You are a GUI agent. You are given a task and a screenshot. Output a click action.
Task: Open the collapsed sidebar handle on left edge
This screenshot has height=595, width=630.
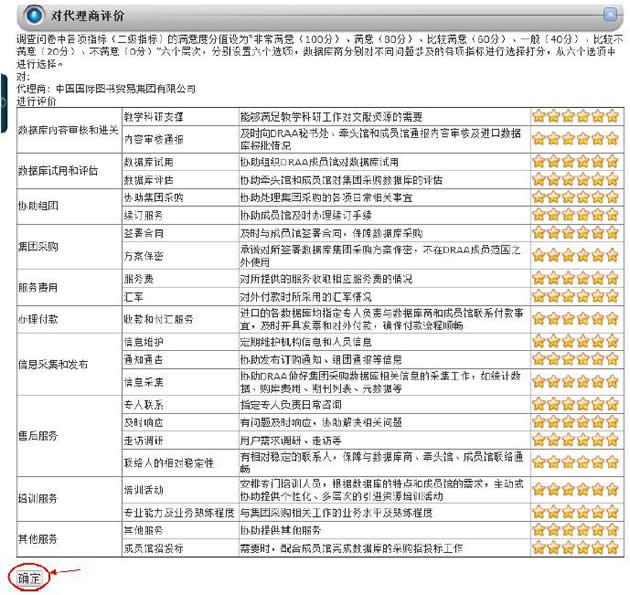coord(4,99)
